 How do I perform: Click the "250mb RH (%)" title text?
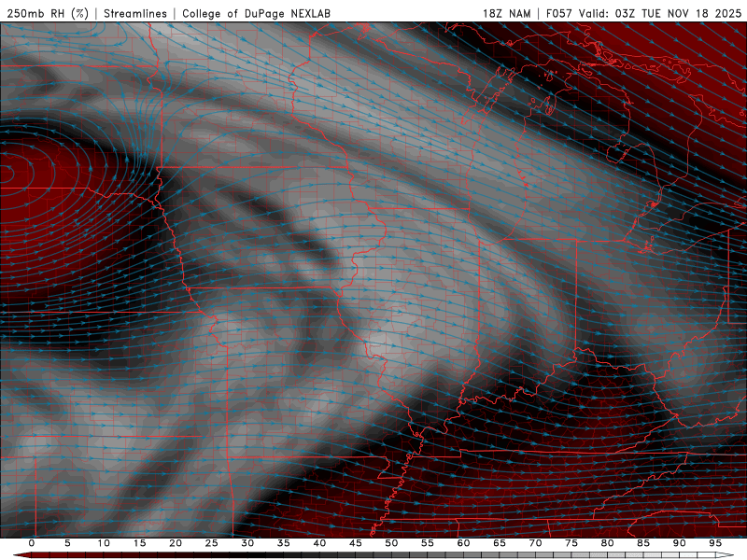coord(48,13)
